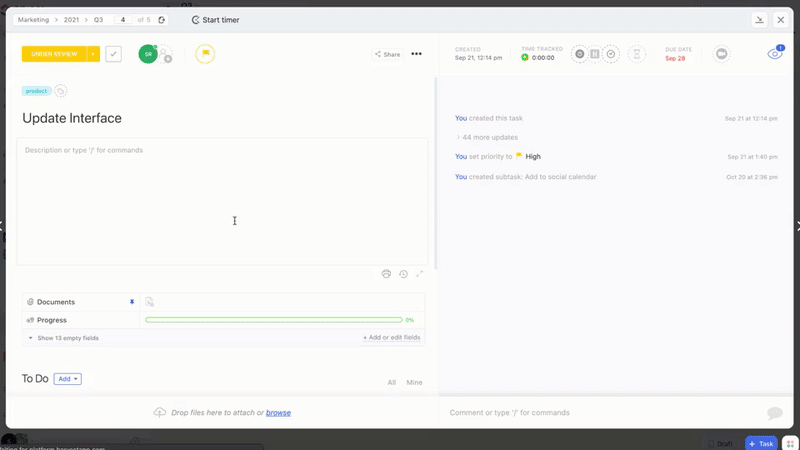Change the yellow priority flag
This screenshot has width=800, height=450.
coord(205,54)
